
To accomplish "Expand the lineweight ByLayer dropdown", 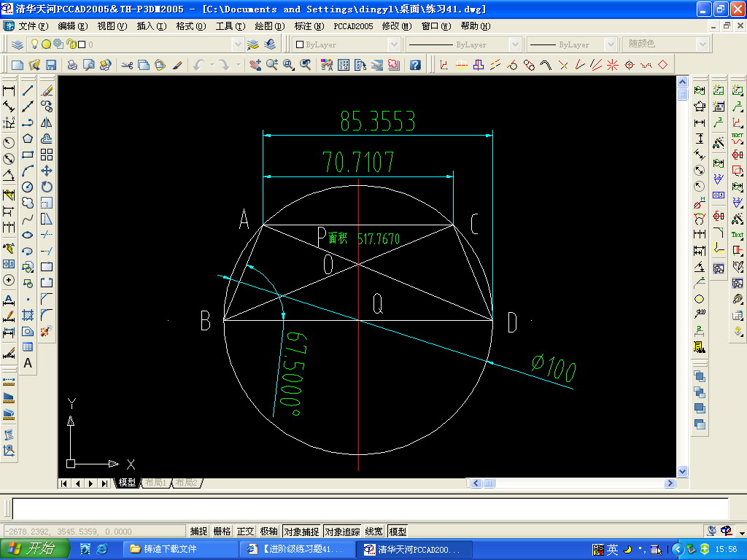I will coord(611,44).
